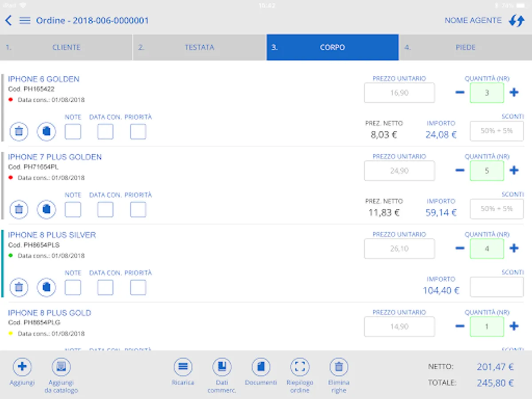Tap Elimina righe trash icon
532x399 pixels.
click(339, 367)
